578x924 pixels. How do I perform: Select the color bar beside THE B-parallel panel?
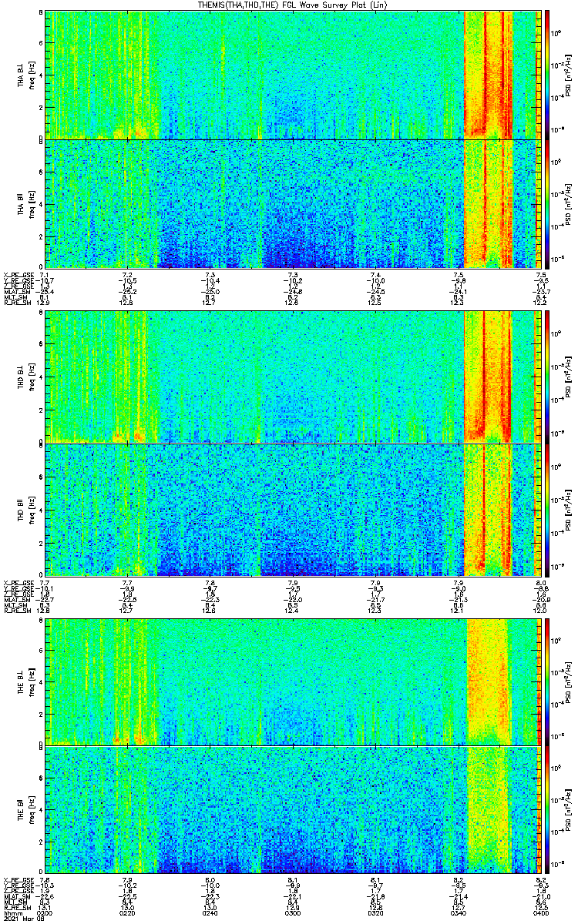tap(547, 810)
